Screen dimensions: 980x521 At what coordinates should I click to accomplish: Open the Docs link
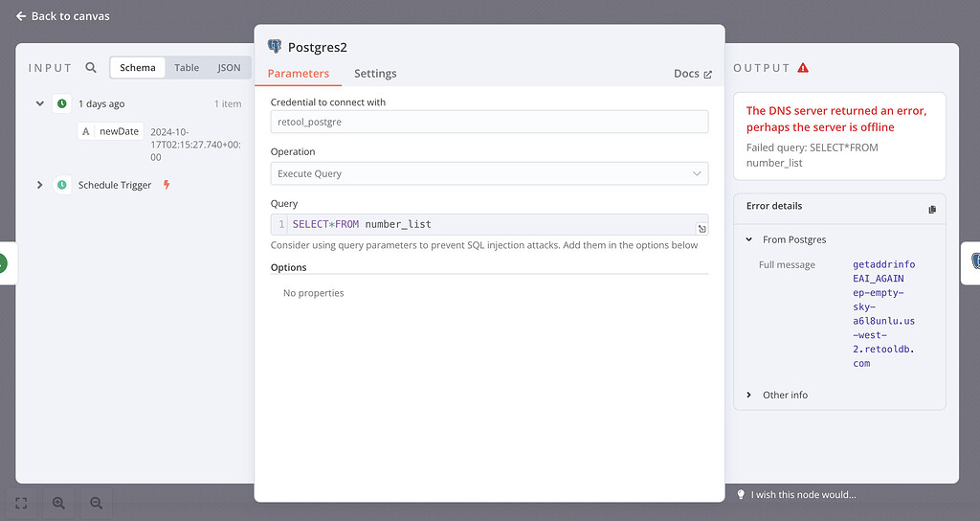693,74
